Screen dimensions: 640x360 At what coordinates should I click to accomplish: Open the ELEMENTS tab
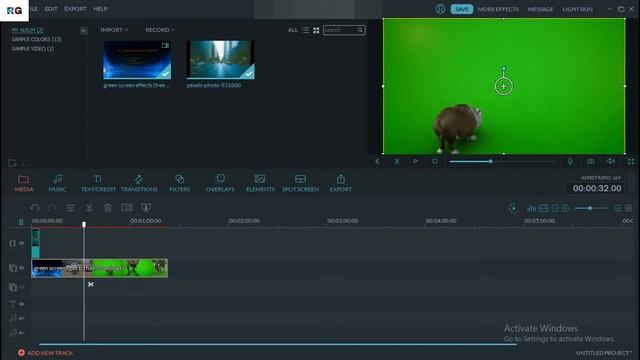click(x=260, y=183)
